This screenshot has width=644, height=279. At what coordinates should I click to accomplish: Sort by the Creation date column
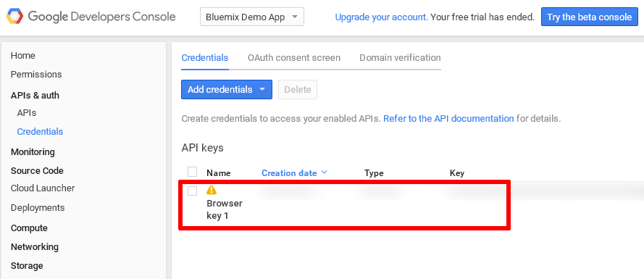[x=294, y=173]
